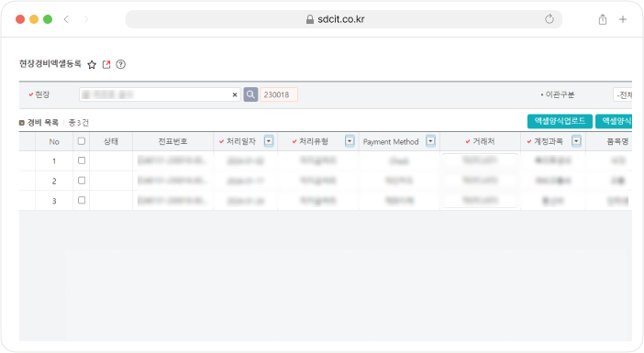Screen dimensions: 644x353
Task: Check the checkbox for row 1
Action: [82, 160]
